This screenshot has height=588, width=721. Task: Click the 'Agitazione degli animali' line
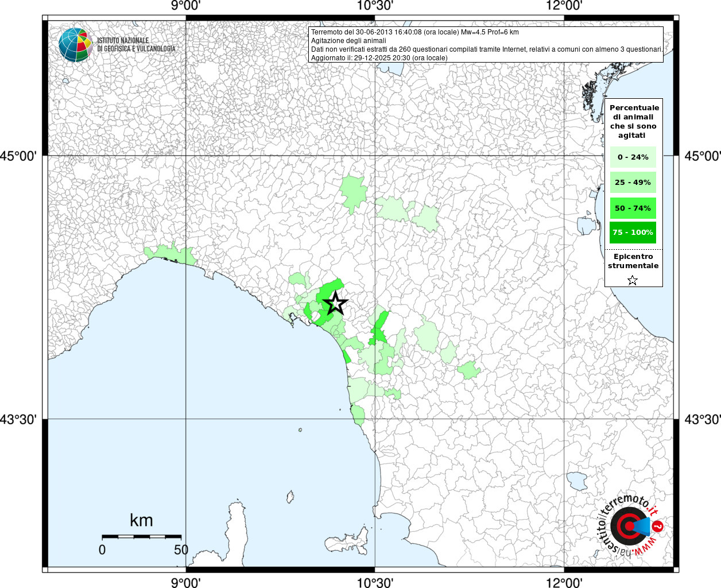point(348,41)
